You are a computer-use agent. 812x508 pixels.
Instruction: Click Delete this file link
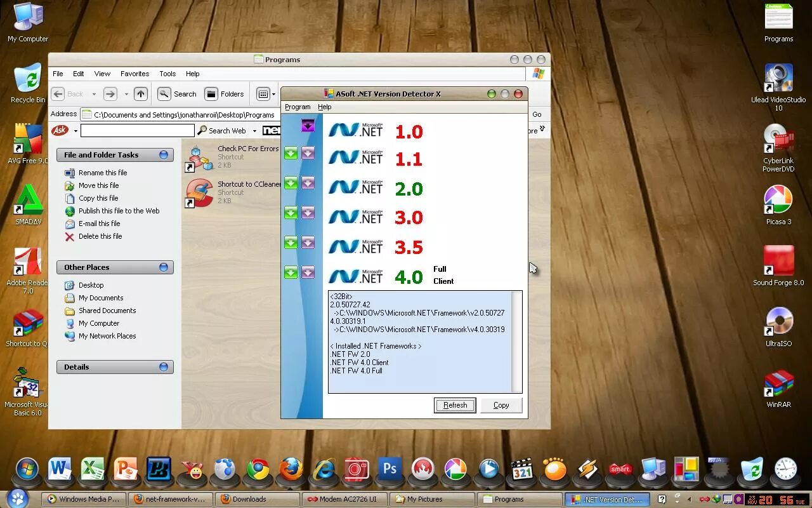[100, 236]
